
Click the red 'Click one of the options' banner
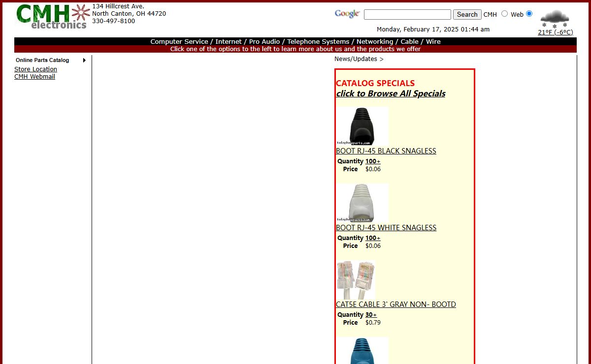pyautogui.click(x=295, y=49)
